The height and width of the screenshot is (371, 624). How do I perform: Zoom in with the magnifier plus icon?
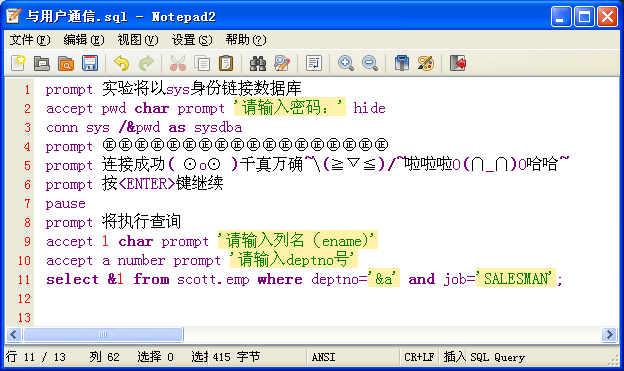pos(346,63)
